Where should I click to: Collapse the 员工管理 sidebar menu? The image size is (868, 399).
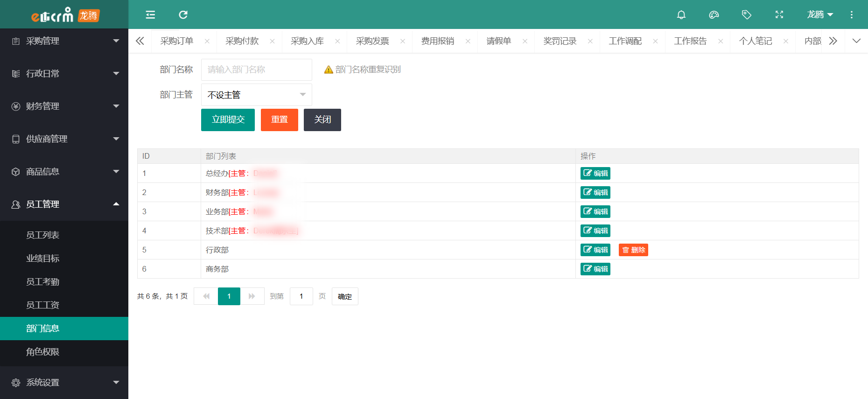[64, 204]
